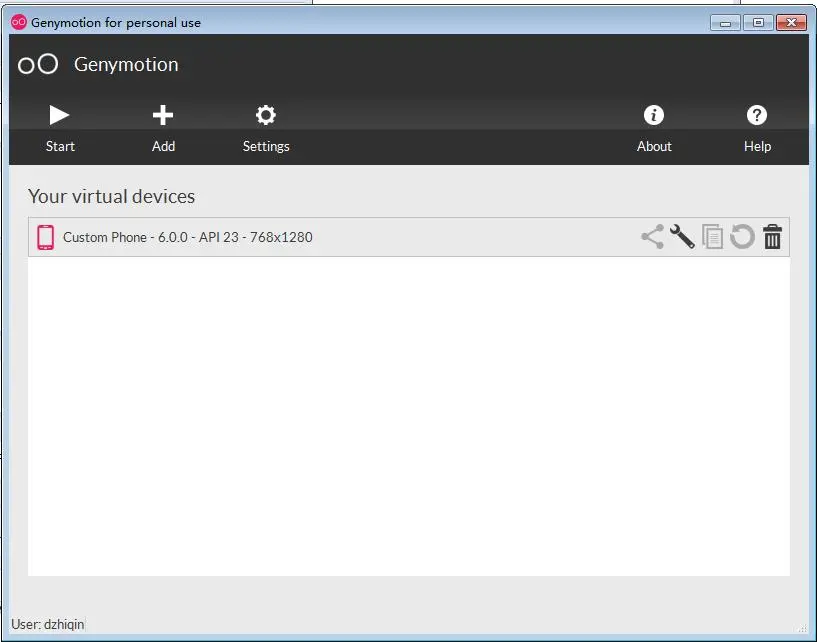Click the Your virtual devices heading

112,196
